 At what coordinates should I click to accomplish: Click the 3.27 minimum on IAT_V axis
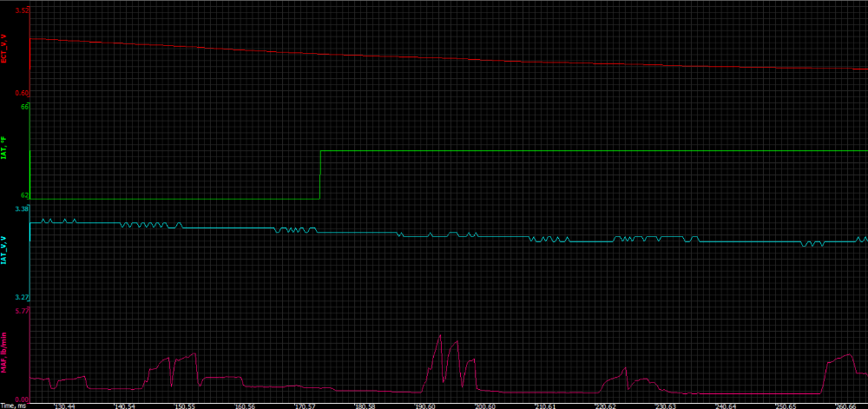(x=23, y=298)
